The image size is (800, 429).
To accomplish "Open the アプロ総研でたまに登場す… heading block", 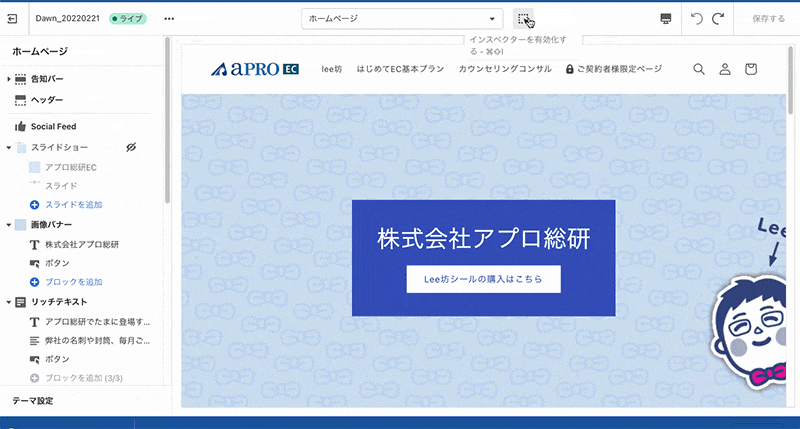I will pyautogui.click(x=97, y=322).
